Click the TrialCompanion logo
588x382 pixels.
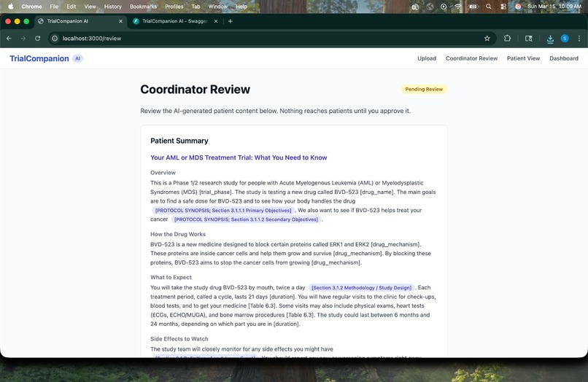tap(39, 58)
